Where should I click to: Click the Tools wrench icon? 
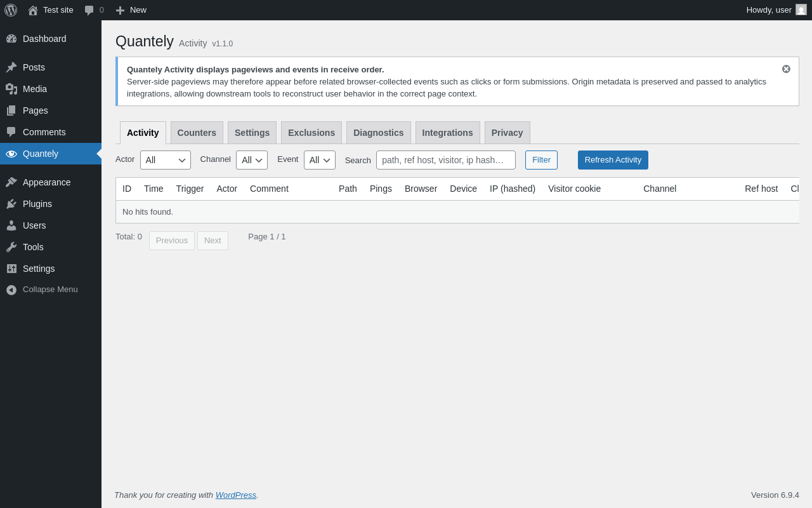[x=11, y=247]
